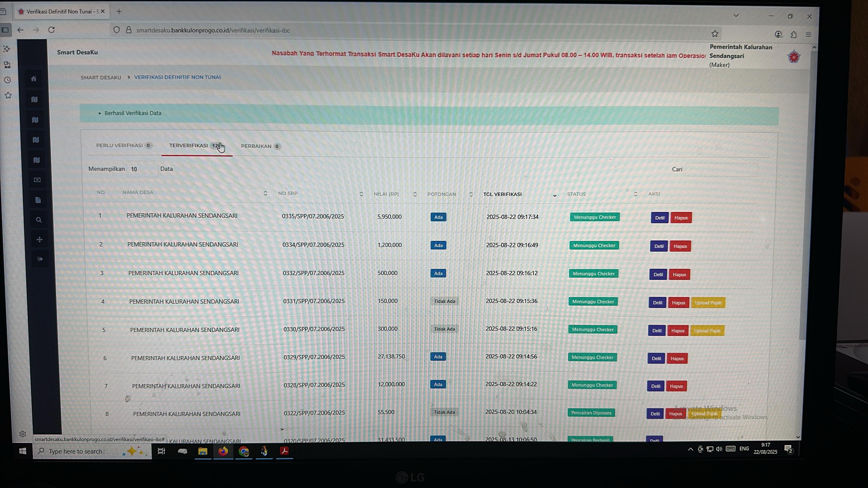Open File Explorer from the taskbar
The image size is (868, 488).
203,451
